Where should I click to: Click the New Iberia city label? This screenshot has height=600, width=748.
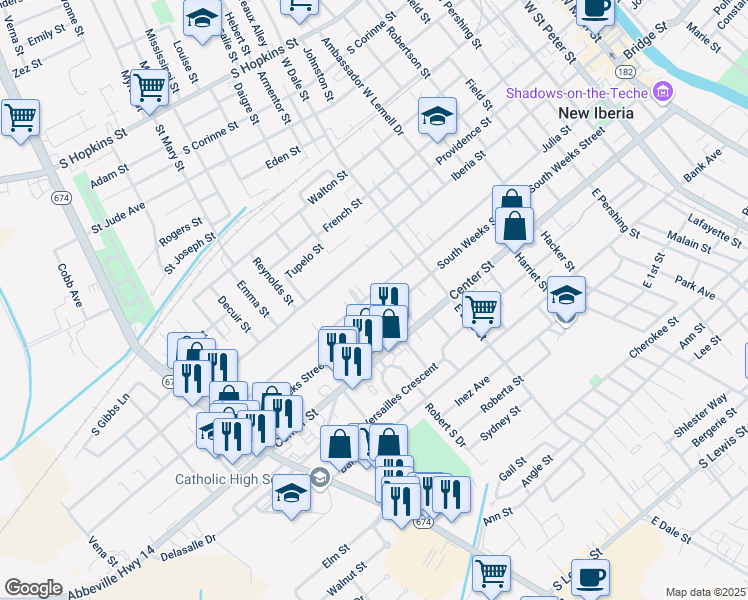coord(596,113)
